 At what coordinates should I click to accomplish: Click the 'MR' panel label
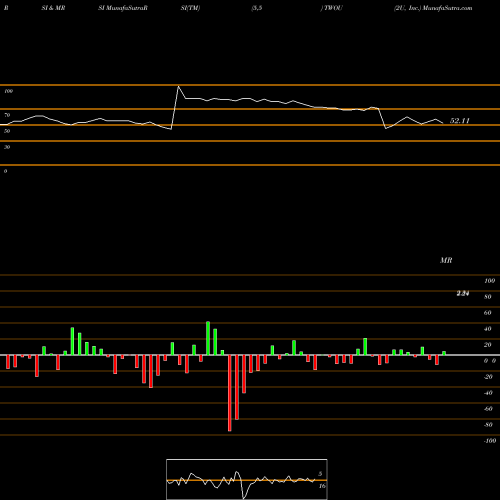(446, 260)
